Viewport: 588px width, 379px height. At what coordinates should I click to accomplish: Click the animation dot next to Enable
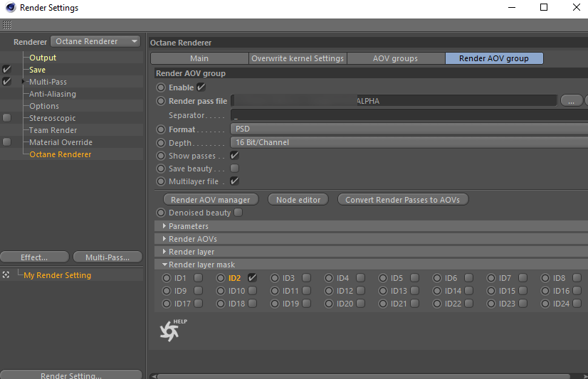pyautogui.click(x=161, y=87)
